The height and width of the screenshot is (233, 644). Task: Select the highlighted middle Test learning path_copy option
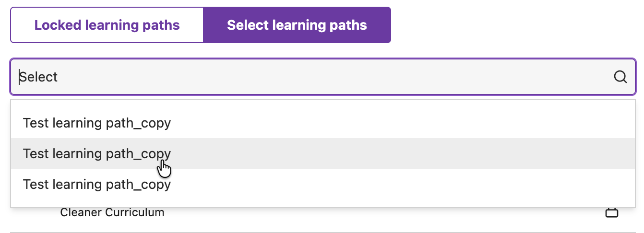(97, 153)
